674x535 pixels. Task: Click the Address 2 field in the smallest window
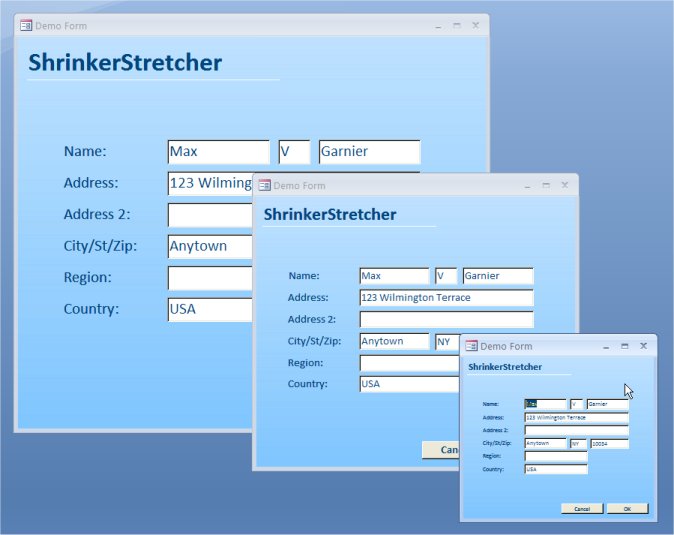576,430
